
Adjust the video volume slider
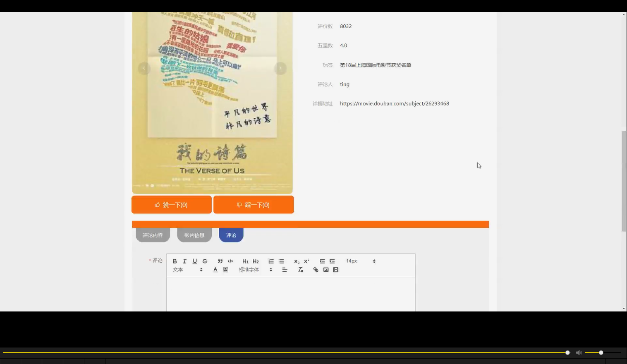[603, 352]
